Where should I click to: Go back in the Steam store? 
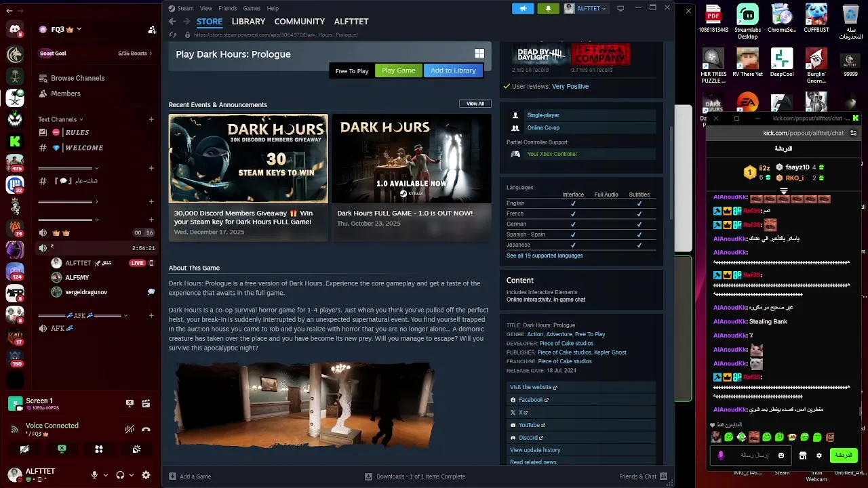pyautogui.click(x=172, y=22)
